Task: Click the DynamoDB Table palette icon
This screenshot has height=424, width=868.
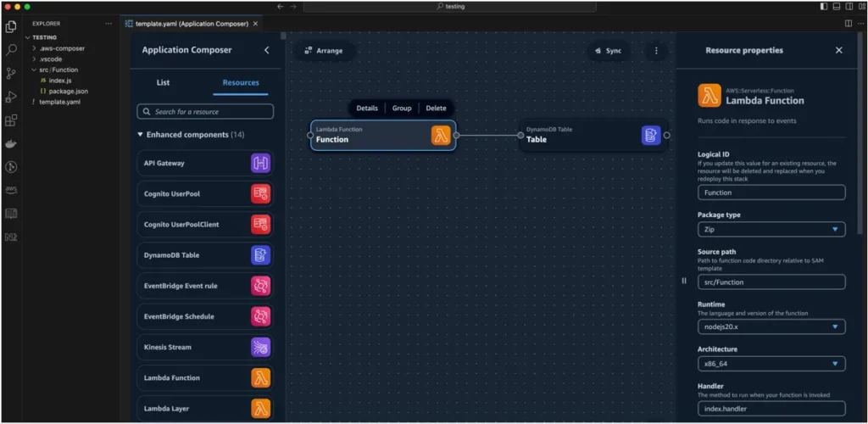Action: pyautogui.click(x=261, y=255)
